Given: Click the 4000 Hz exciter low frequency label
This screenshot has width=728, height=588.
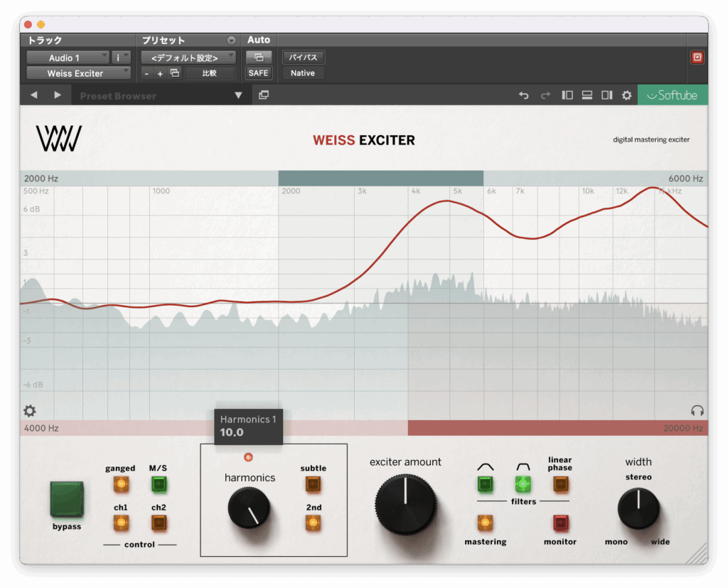Looking at the screenshot, I should 41,428.
